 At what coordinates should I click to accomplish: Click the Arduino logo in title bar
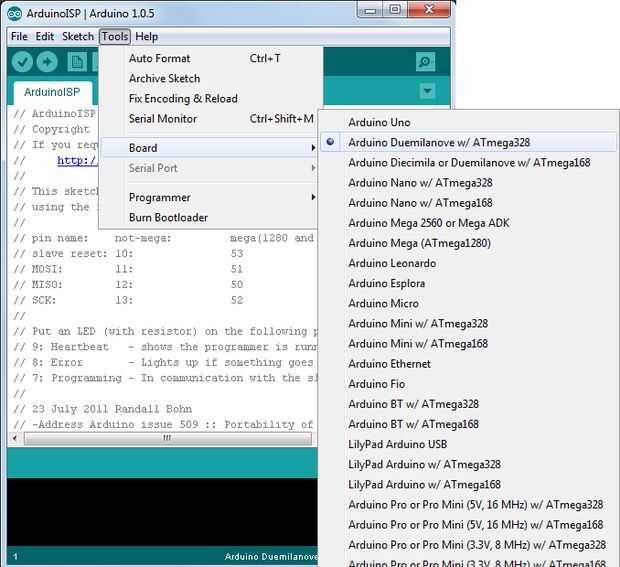click(x=15, y=13)
